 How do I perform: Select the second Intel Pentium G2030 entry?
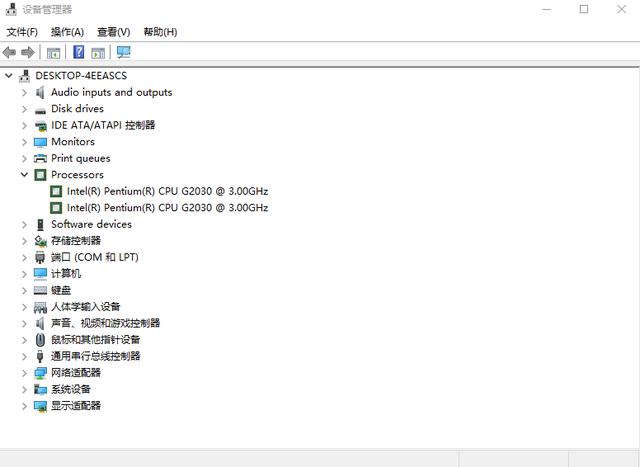tap(167, 208)
